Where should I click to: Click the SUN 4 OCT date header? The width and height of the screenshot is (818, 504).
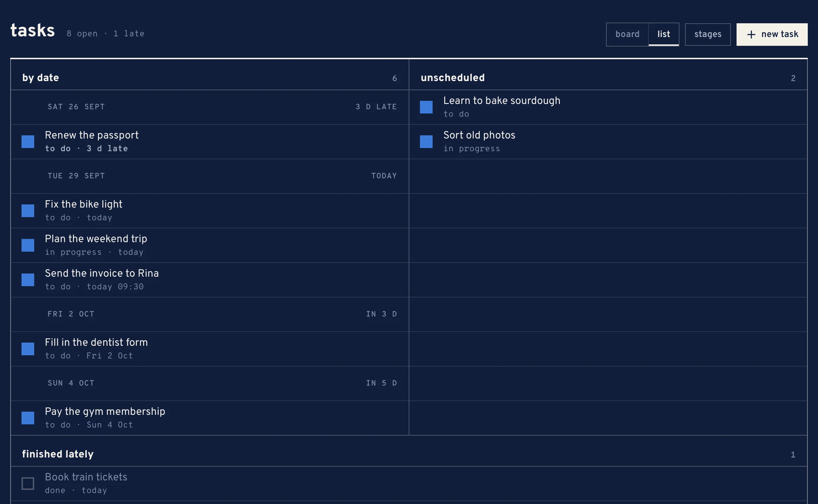71,383
